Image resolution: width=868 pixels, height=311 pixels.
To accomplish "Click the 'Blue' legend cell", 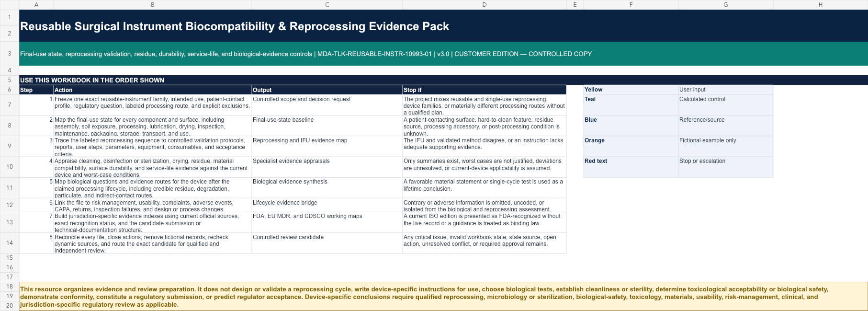I will click(631, 126).
